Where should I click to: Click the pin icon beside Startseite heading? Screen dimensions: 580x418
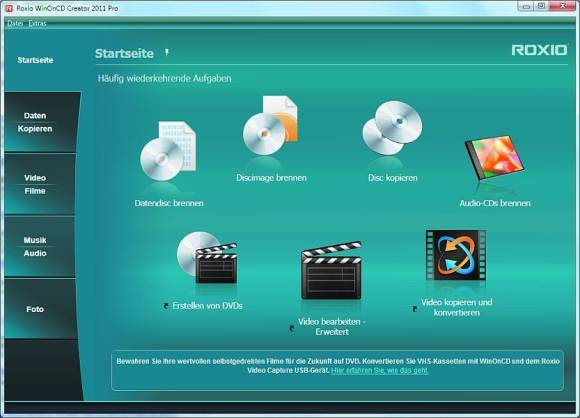tap(167, 53)
